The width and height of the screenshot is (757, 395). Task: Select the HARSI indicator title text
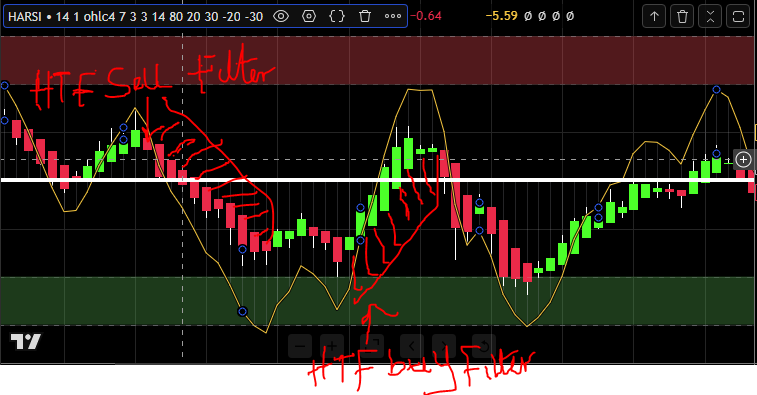(135, 16)
